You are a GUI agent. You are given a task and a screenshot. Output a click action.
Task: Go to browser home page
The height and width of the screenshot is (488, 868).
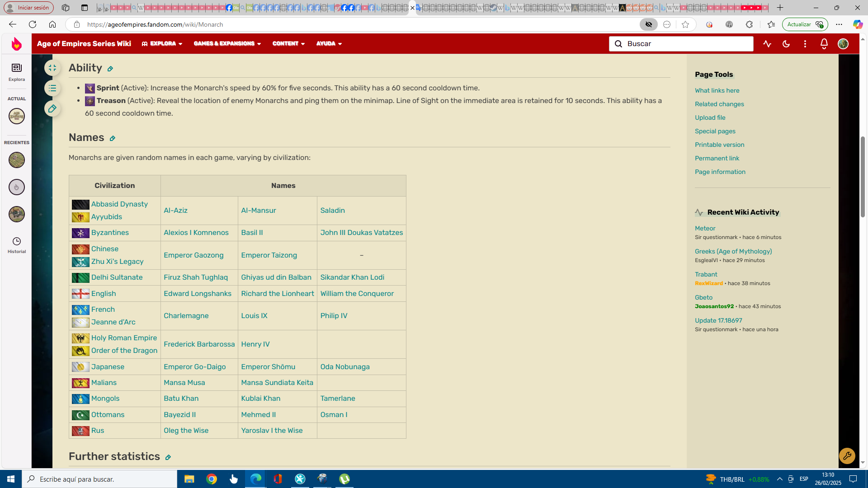52,24
